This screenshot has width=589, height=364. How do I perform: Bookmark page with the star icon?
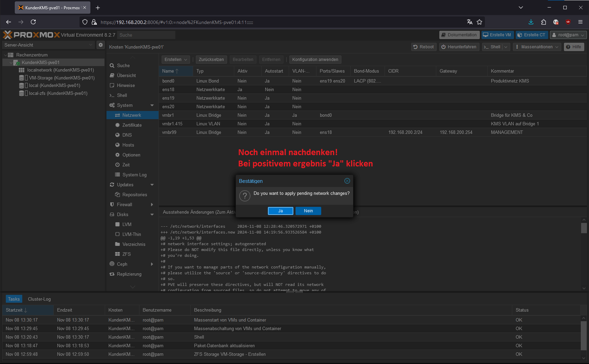pyautogui.click(x=479, y=22)
